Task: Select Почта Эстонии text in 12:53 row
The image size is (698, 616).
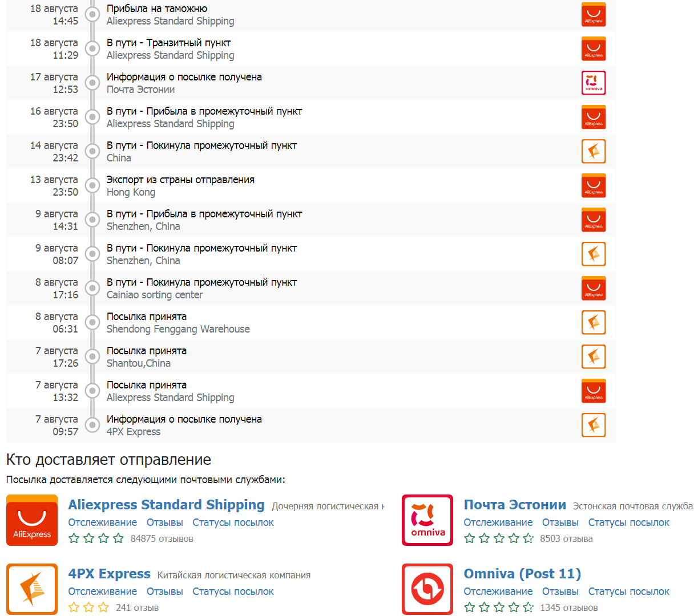Action: point(141,90)
